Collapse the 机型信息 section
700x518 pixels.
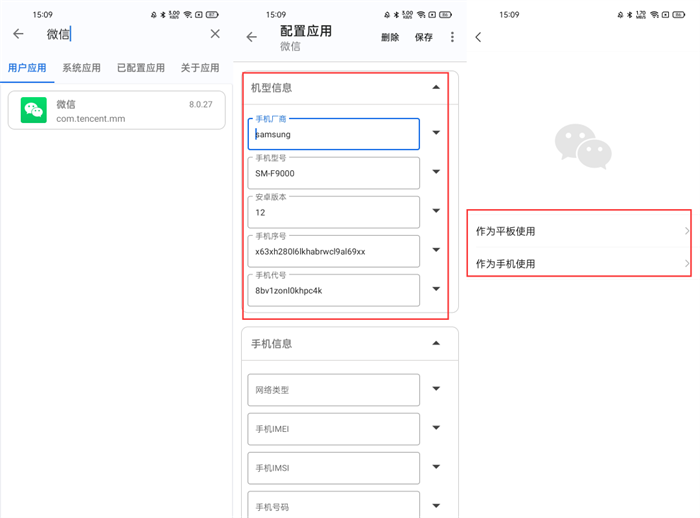click(x=436, y=88)
